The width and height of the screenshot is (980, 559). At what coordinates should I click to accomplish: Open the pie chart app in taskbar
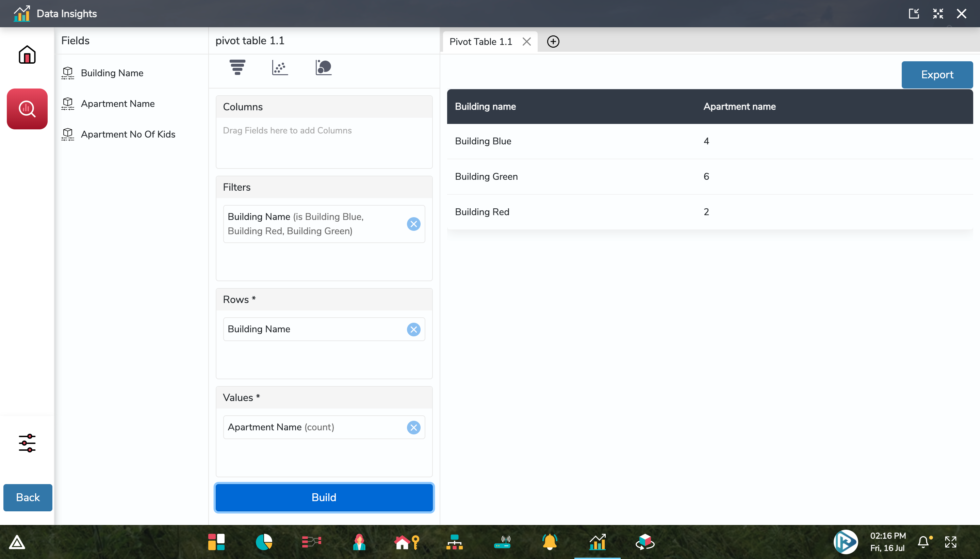(x=264, y=542)
